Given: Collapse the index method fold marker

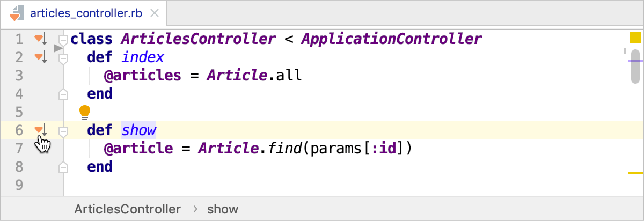Looking at the screenshot, I should pos(63,57).
